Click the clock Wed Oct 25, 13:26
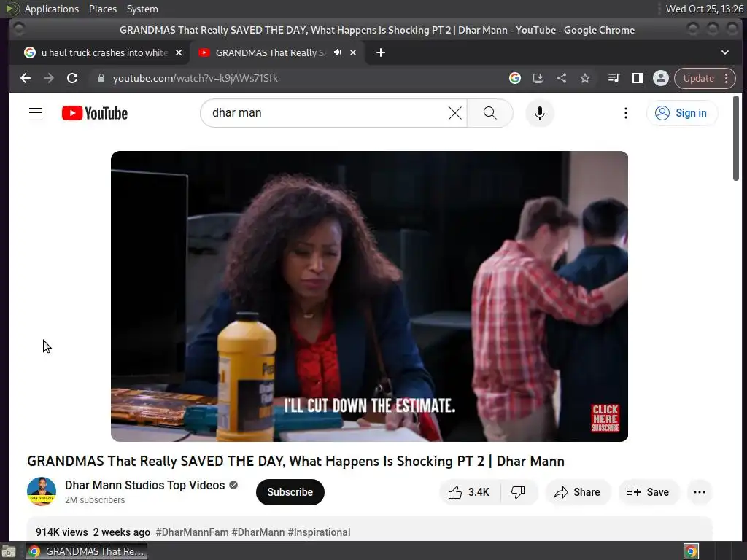This screenshot has height=560, width=747. (x=704, y=9)
